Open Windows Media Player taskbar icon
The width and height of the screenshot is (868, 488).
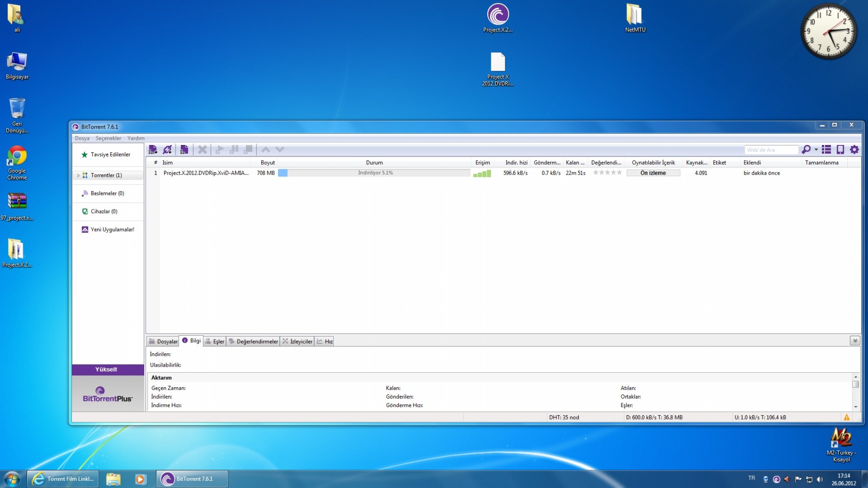pyautogui.click(x=140, y=479)
